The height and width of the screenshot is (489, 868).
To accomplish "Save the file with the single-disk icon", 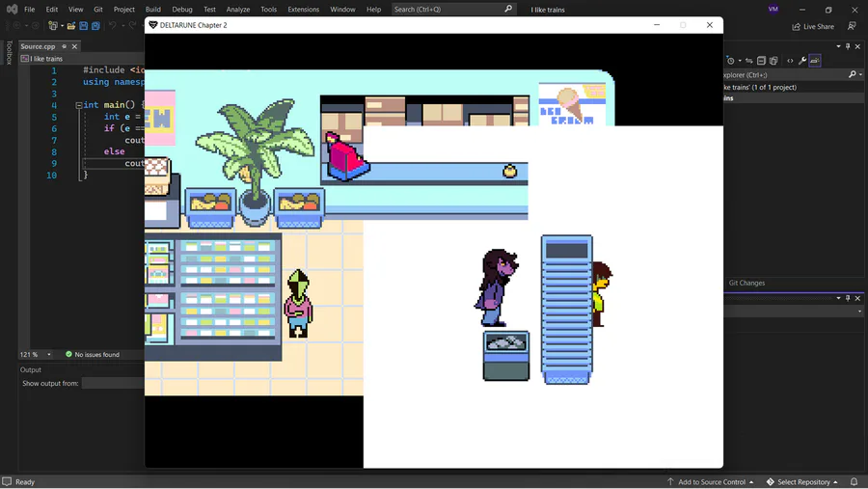I will click(84, 25).
